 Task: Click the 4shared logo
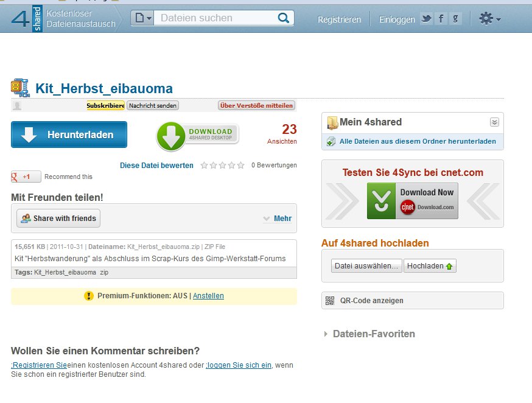click(26, 19)
